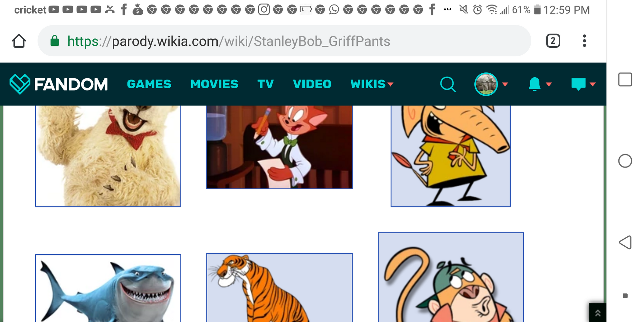Click the Fandom logo
The height and width of the screenshot is (322, 644).
click(x=59, y=84)
